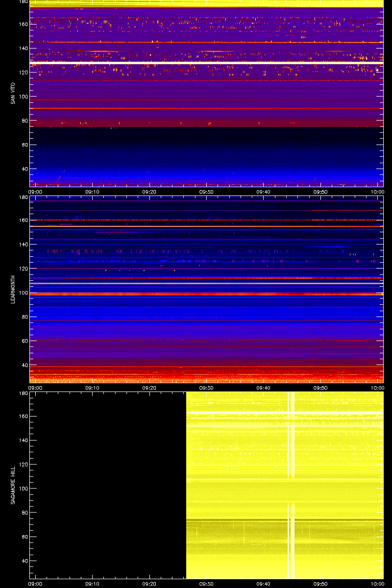Select the 09:30 tick under San Vito panel
The image size is (392, 588).
coord(207,192)
